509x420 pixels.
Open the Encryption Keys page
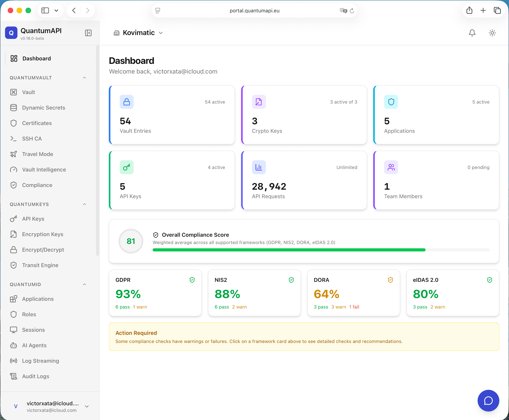tap(42, 234)
